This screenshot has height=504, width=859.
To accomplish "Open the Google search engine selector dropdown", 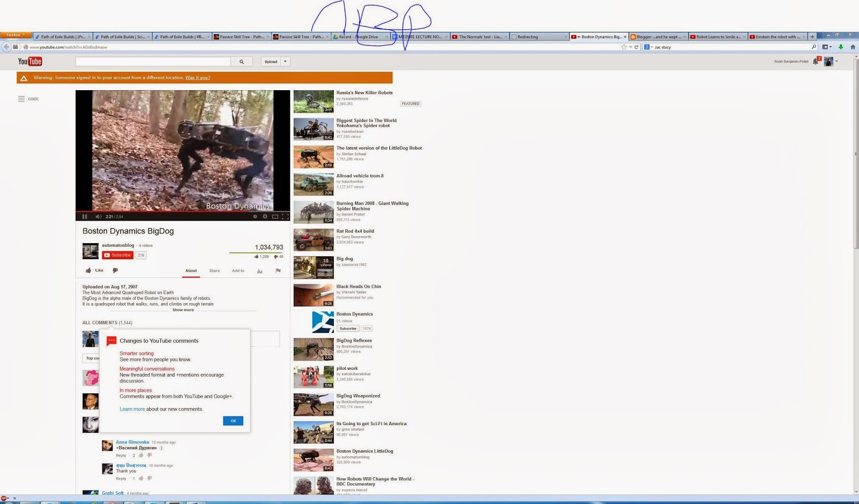I will (x=648, y=47).
